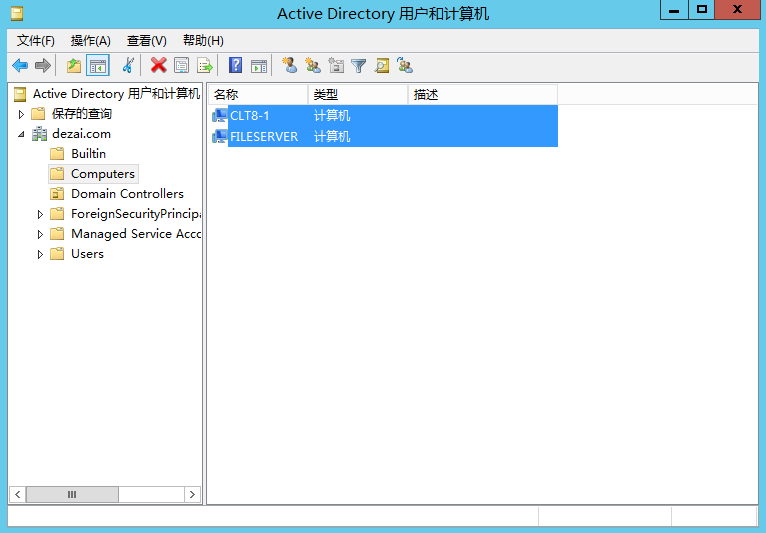766x533 pixels.
Task: Click the blue Back arrow
Action: coord(20,65)
